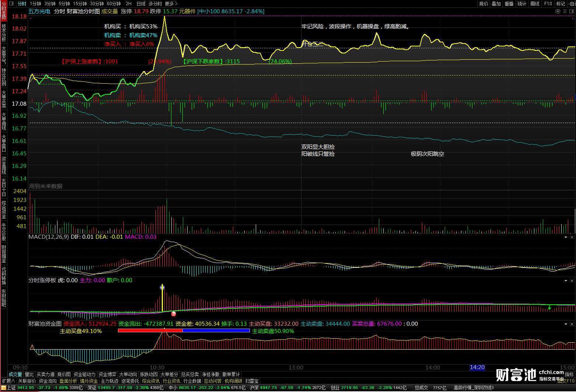Click the 14:20 time axis marker
Viewport: 576px width, 392px height.
point(477,367)
